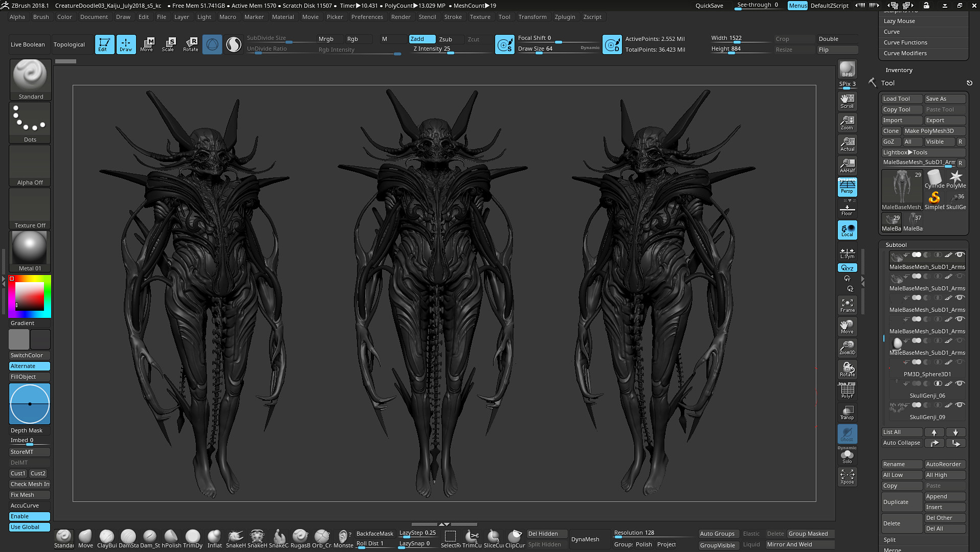This screenshot has height=552, width=980.
Task: Click the Frame mesh icon
Action: click(x=847, y=305)
